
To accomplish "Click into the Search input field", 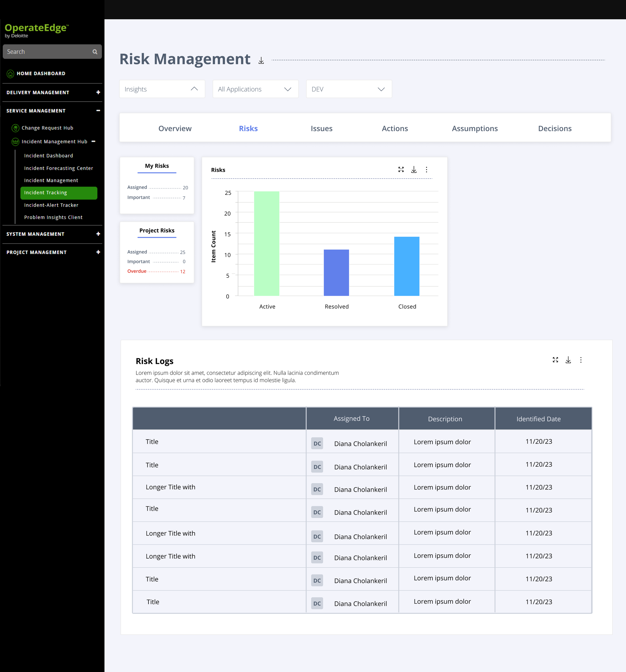I will coord(47,52).
